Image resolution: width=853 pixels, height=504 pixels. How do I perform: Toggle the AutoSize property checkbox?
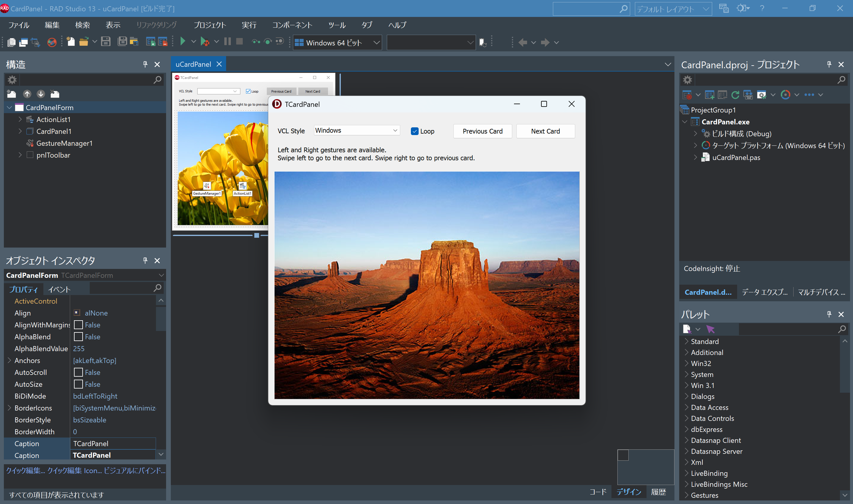coord(78,384)
